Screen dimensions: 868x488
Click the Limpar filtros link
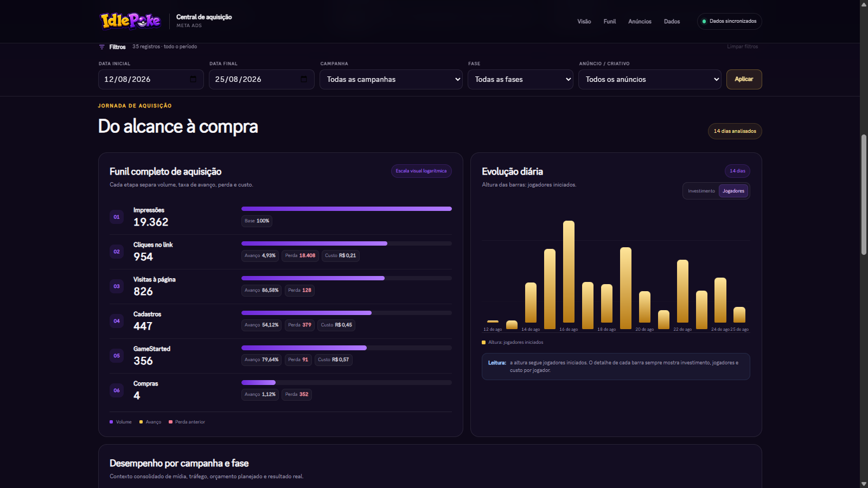coord(743,47)
